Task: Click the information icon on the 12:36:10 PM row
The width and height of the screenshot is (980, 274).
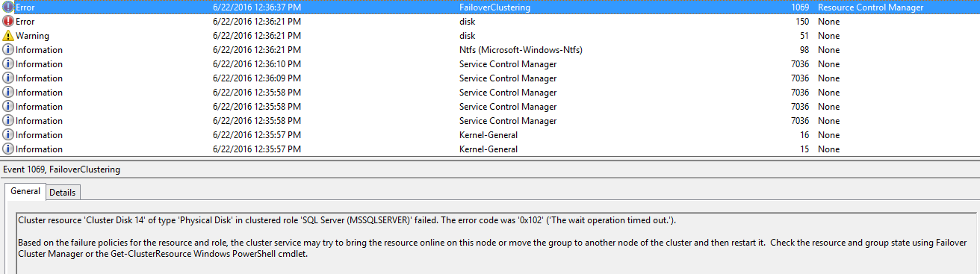Action: point(8,64)
